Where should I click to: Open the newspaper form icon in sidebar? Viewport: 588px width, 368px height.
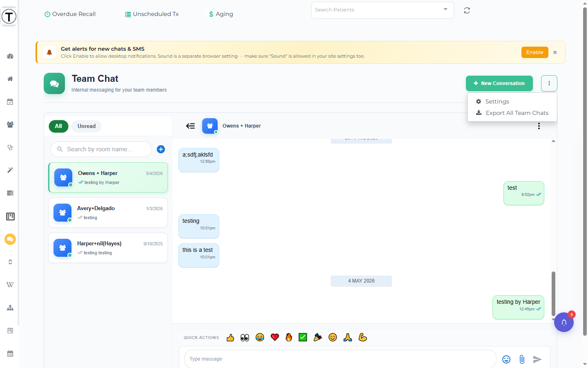[10, 331]
